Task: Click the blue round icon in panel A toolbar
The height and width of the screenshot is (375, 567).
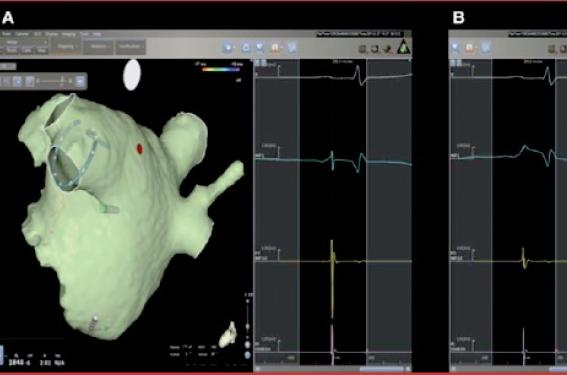Action: (x=227, y=47)
